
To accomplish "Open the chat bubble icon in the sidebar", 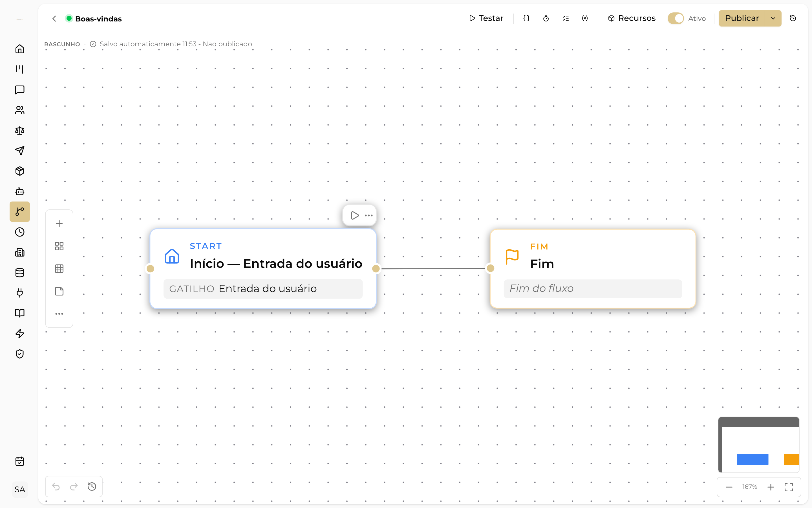I will (x=20, y=90).
